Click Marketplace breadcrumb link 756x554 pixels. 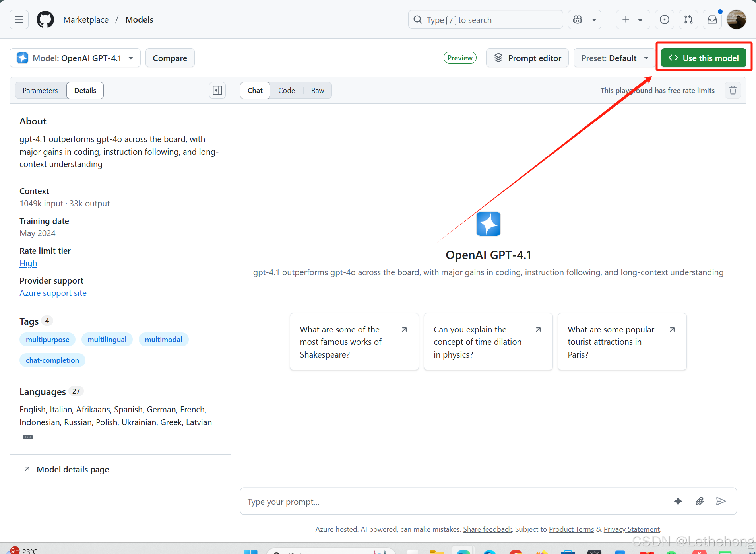pos(86,19)
